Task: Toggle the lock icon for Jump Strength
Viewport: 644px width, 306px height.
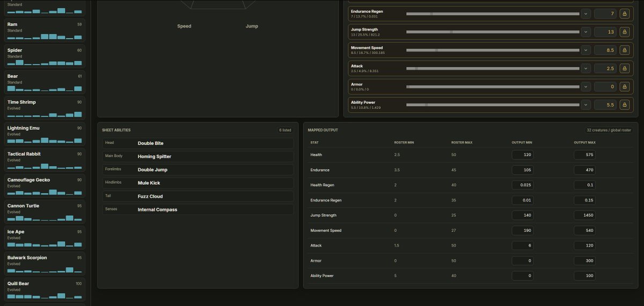Action: coord(624,32)
